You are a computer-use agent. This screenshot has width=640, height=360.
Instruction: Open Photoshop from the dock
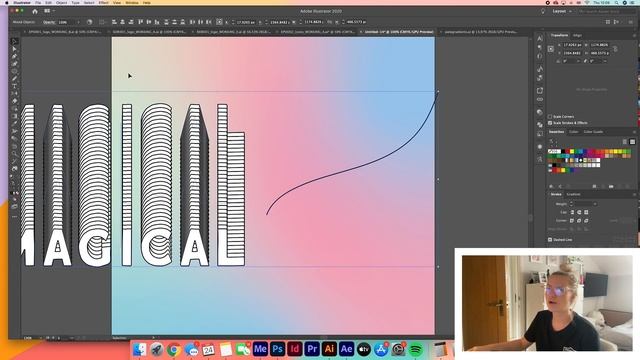pos(278,349)
